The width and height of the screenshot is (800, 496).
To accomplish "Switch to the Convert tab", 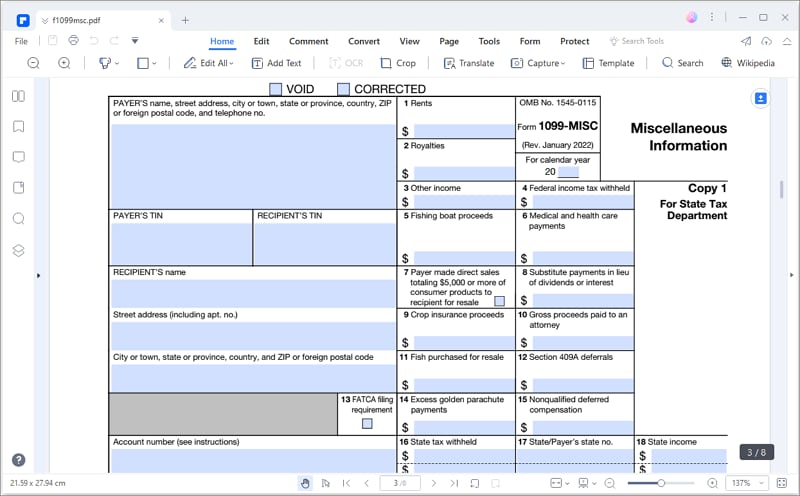I will 364,41.
